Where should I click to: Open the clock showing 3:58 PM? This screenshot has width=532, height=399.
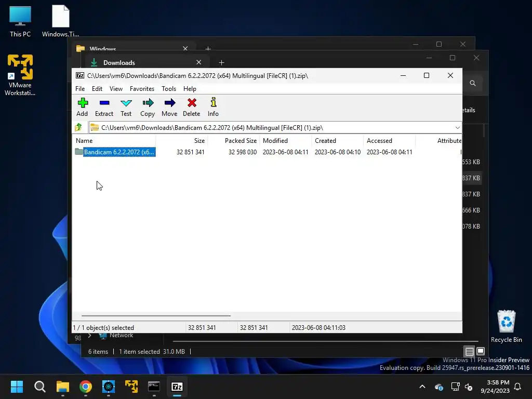click(x=495, y=387)
